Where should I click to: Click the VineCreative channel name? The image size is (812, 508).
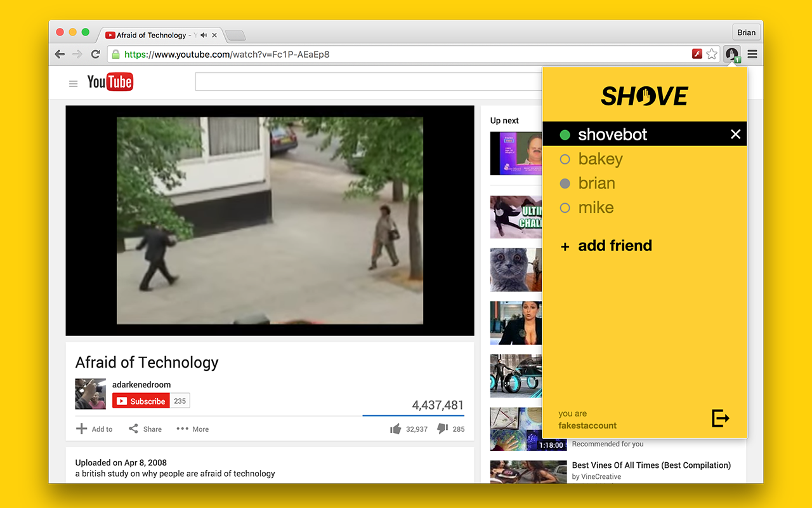tap(601, 476)
